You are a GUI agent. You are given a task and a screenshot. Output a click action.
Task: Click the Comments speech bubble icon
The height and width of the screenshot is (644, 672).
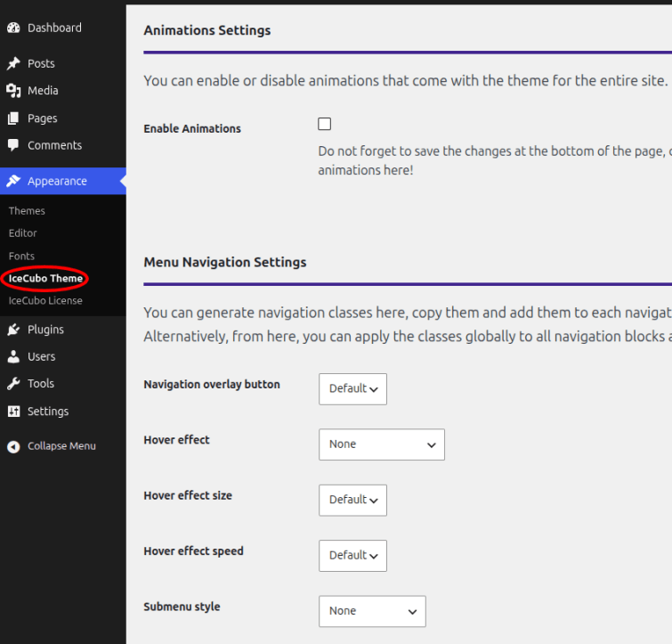point(13,145)
